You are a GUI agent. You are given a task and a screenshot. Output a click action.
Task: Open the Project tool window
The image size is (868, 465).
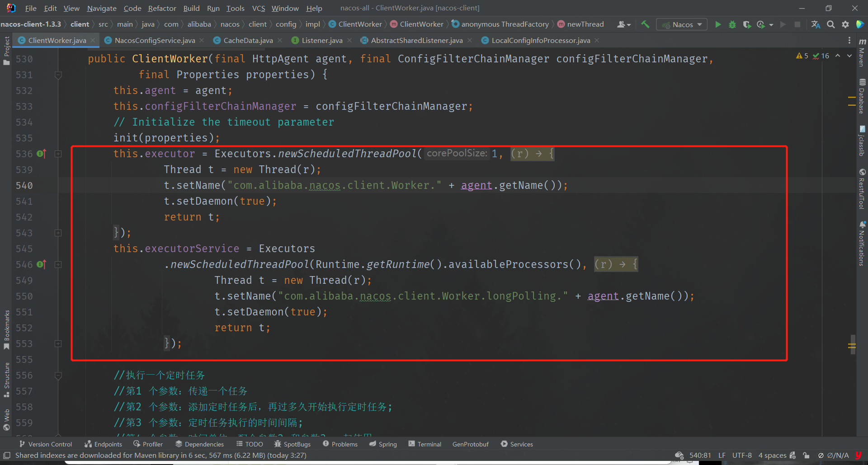[x=6, y=50]
